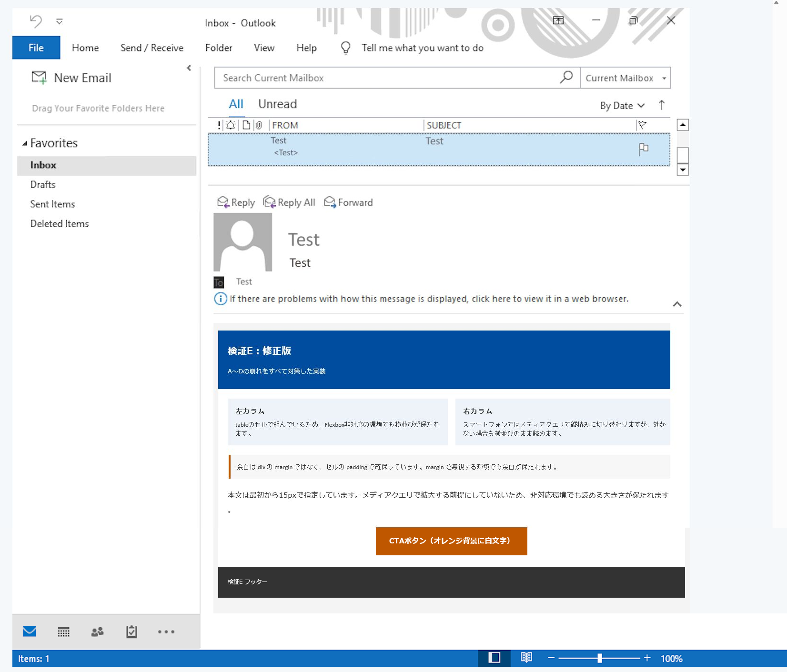
Task: Click the 100% zoom level
Action: click(672, 659)
